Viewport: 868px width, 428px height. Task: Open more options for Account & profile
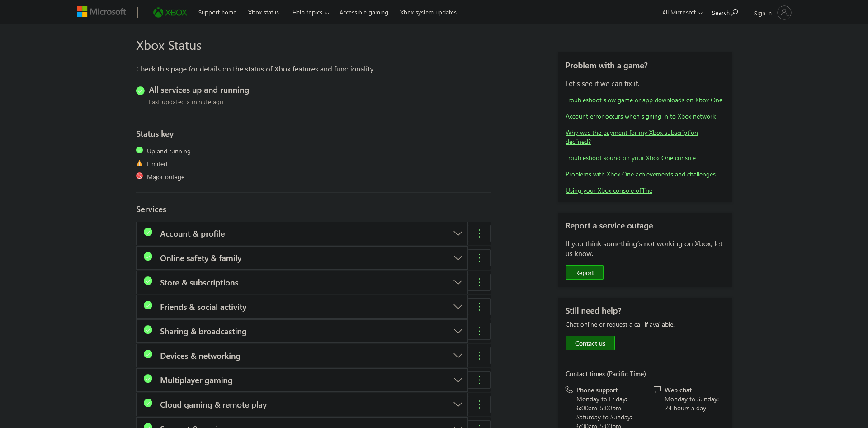click(479, 233)
